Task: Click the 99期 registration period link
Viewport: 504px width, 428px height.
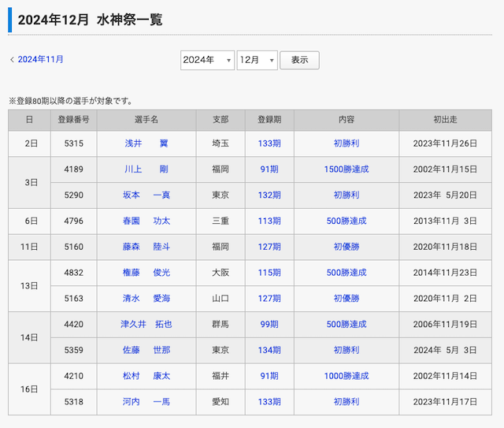Action: 269,325
